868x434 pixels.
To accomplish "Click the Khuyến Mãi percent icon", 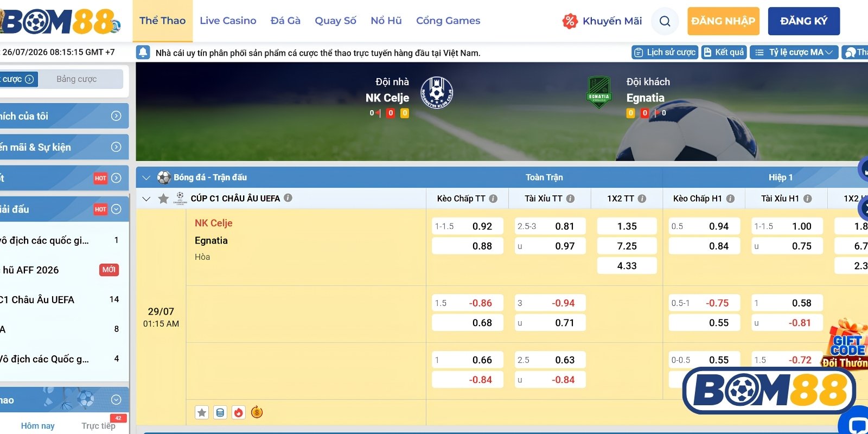I will pyautogui.click(x=570, y=21).
